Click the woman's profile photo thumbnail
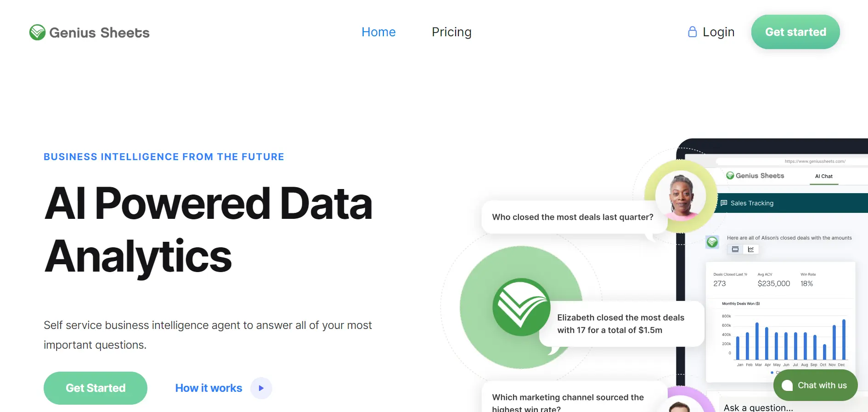The height and width of the screenshot is (412, 868). point(681,196)
